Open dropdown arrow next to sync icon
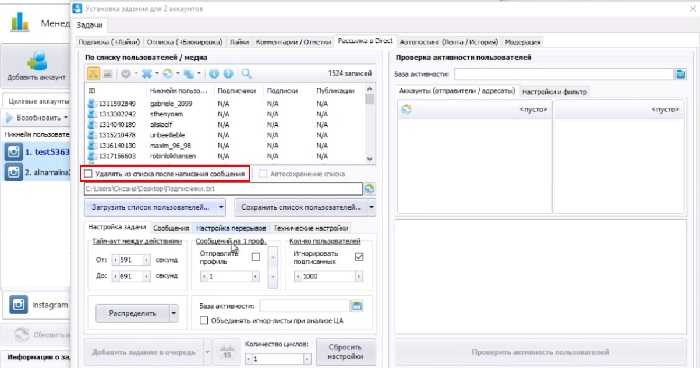This screenshot has height=368, width=700. pyautogui.click(x=177, y=74)
